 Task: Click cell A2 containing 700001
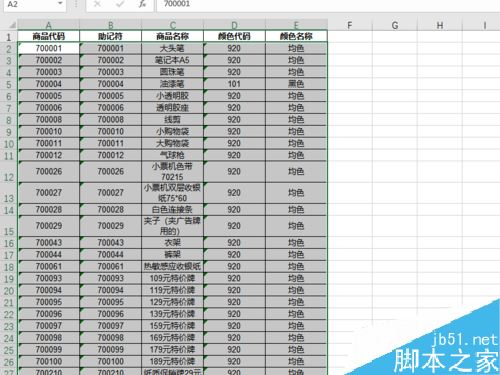49,48
